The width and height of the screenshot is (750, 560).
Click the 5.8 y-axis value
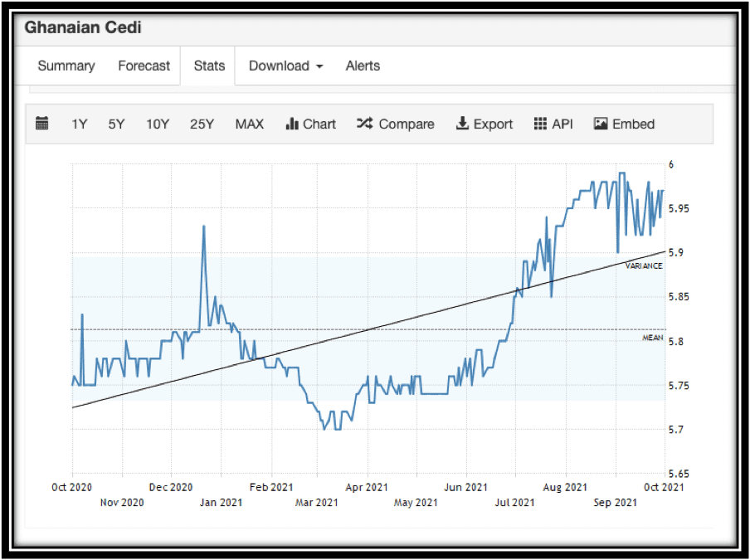point(675,342)
